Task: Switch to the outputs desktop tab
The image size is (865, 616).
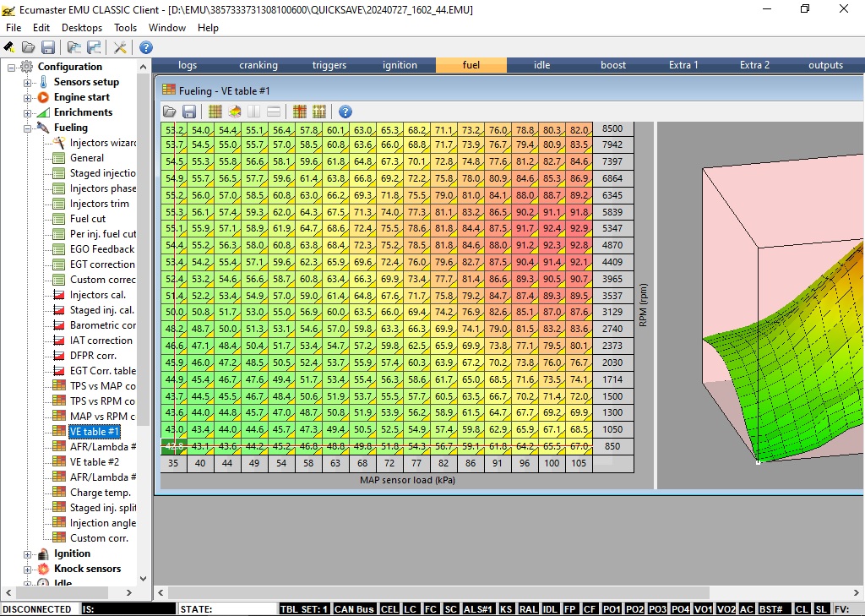Action: point(826,65)
